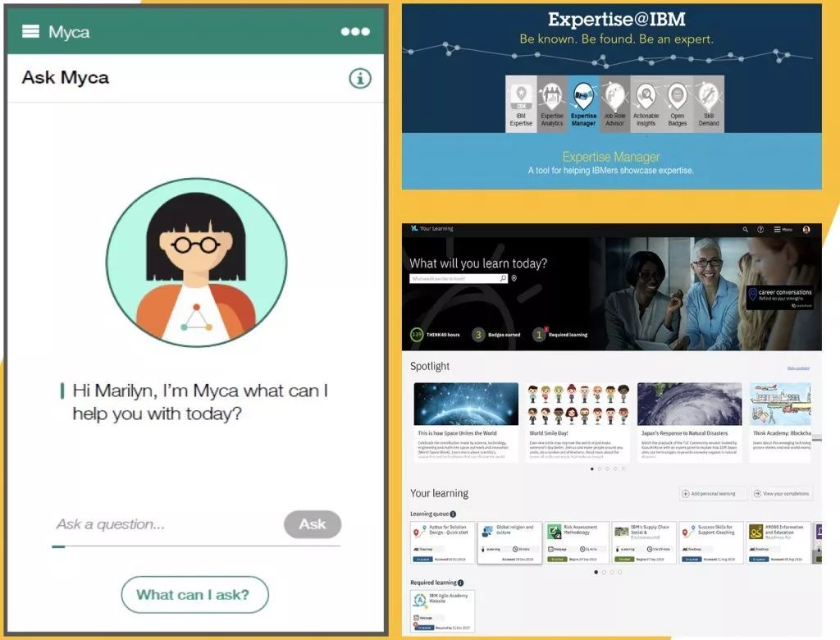
Task: Focus the 'What will you learn today' search box
Action: coord(458,279)
